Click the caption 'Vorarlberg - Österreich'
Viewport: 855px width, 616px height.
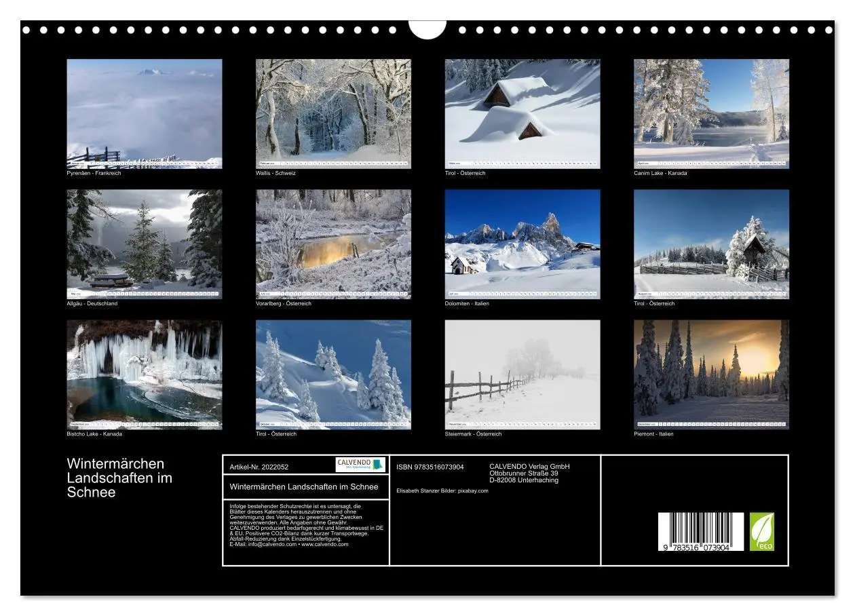point(284,304)
